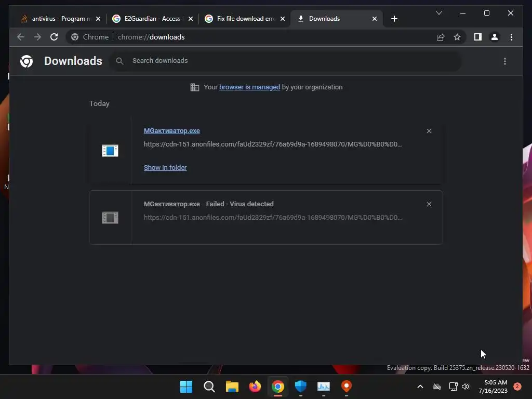
Task: Click Show in folder link
Action: (165, 168)
